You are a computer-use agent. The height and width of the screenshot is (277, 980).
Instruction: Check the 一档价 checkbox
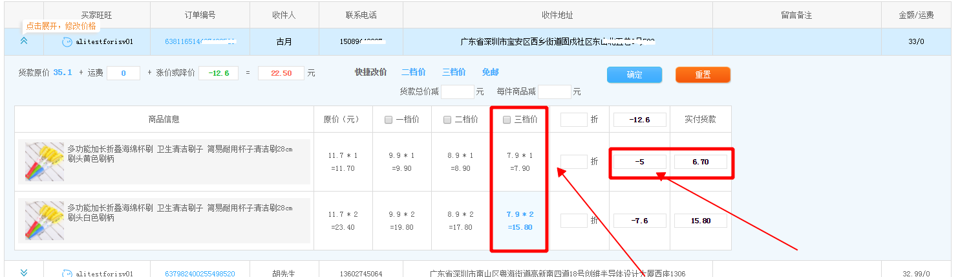(x=388, y=120)
